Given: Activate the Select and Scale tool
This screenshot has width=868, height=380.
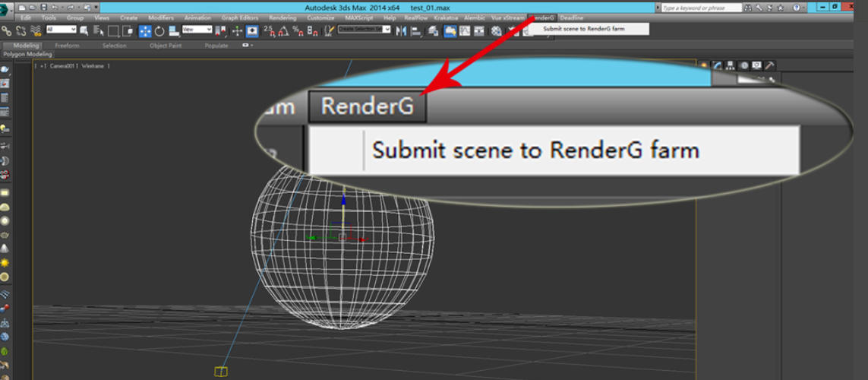Looking at the screenshot, I should (x=174, y=30).
